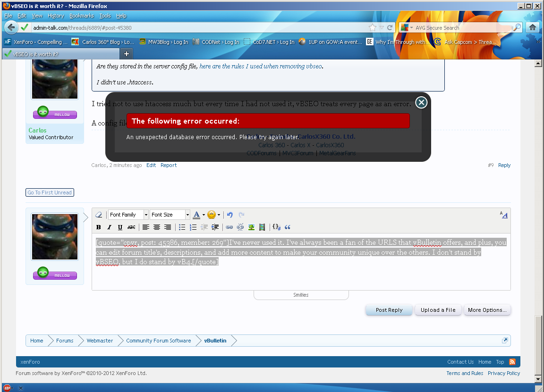Open the View menu

[37, 16]
